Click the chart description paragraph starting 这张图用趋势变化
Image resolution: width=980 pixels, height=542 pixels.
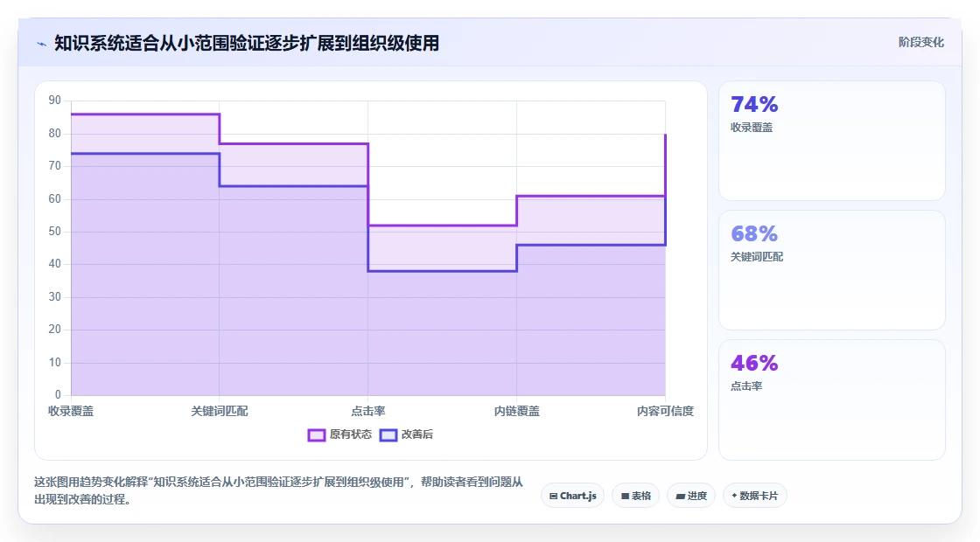tap(278, 490)
